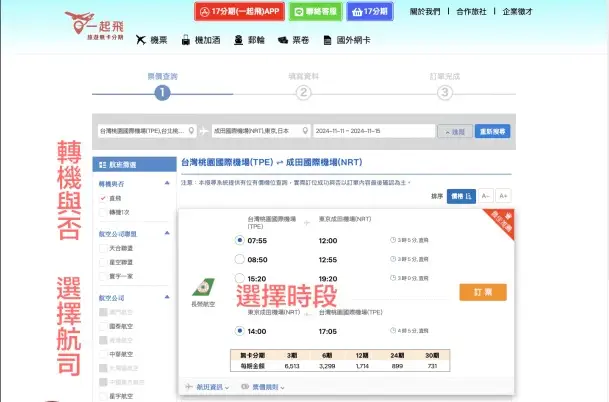Open the 關於我們 menu link
This screenshot has width=609, height=402.
click(x=428, y=12)
